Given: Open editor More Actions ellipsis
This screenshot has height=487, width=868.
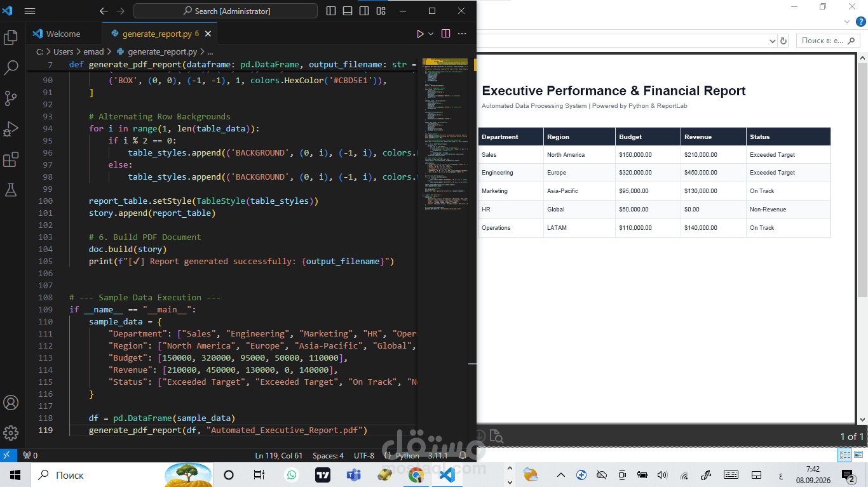Looking at the screenshot, I should (463, 34).
